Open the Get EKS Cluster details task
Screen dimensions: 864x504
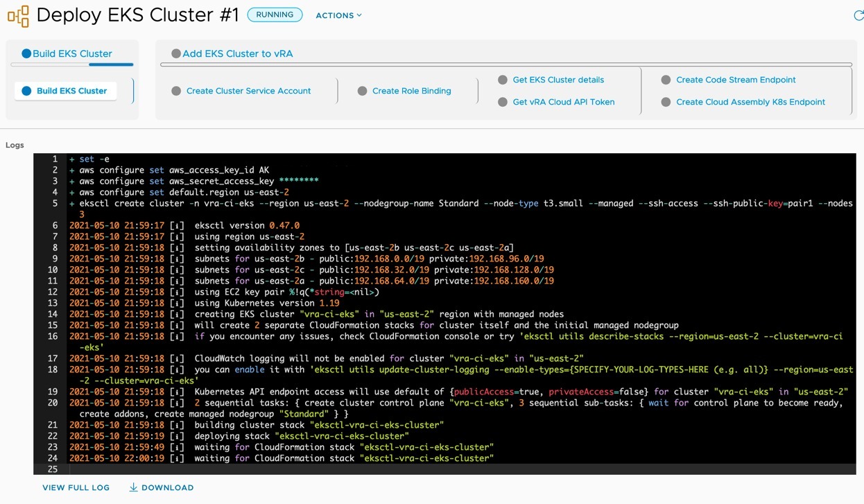click(x=558, y=80)
